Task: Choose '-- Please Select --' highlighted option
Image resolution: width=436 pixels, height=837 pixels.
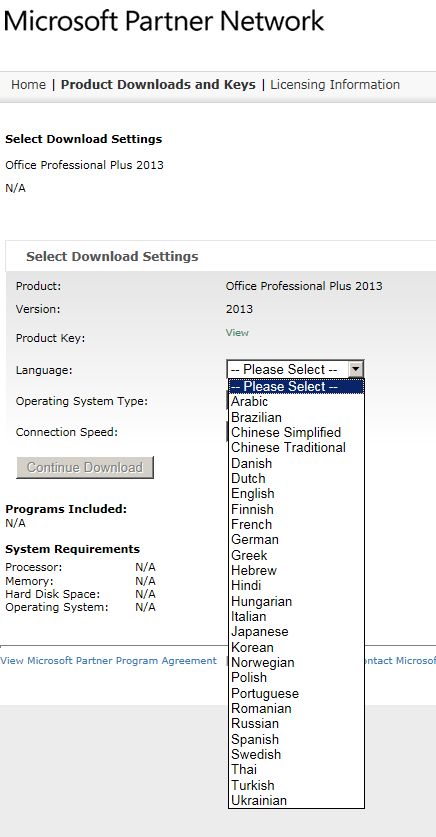Action: click(x=296, y=386)
